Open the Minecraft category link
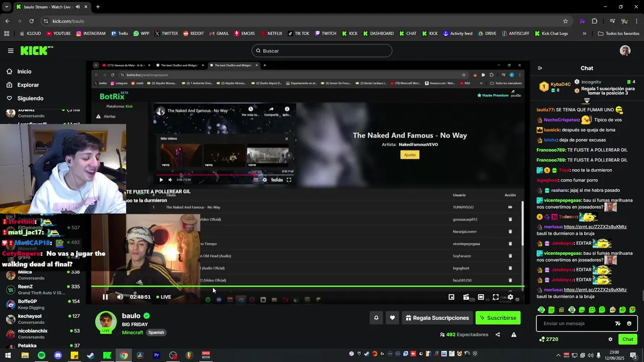The image size is (644, 362). [x=132, y=332]
